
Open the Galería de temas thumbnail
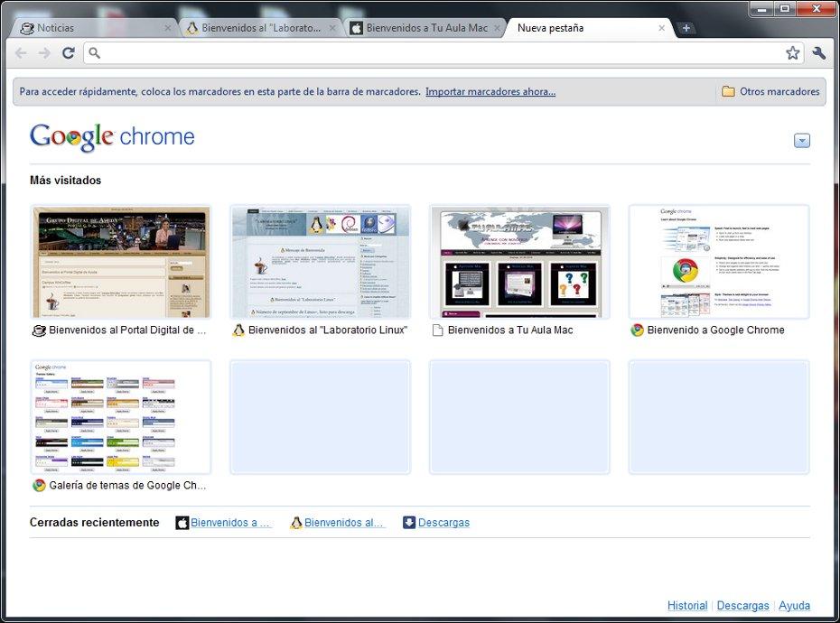point(121,417)
